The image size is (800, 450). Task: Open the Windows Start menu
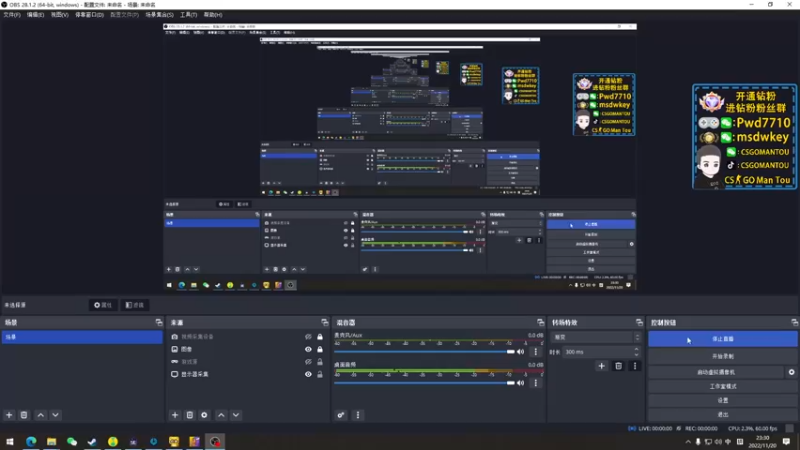coord(10,441)
